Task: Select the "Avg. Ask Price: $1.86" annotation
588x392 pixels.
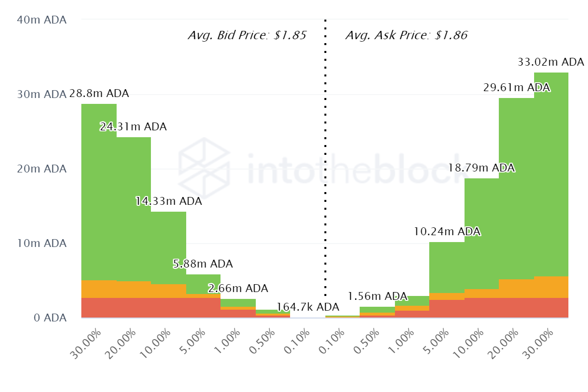Action: [x=406, y=35]
